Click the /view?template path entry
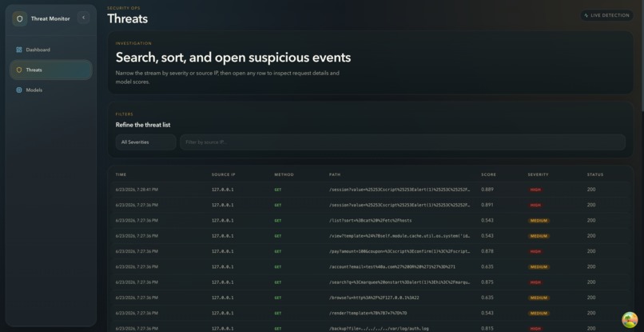The width and height of the screenshot is (644, 332). (400, 236)
